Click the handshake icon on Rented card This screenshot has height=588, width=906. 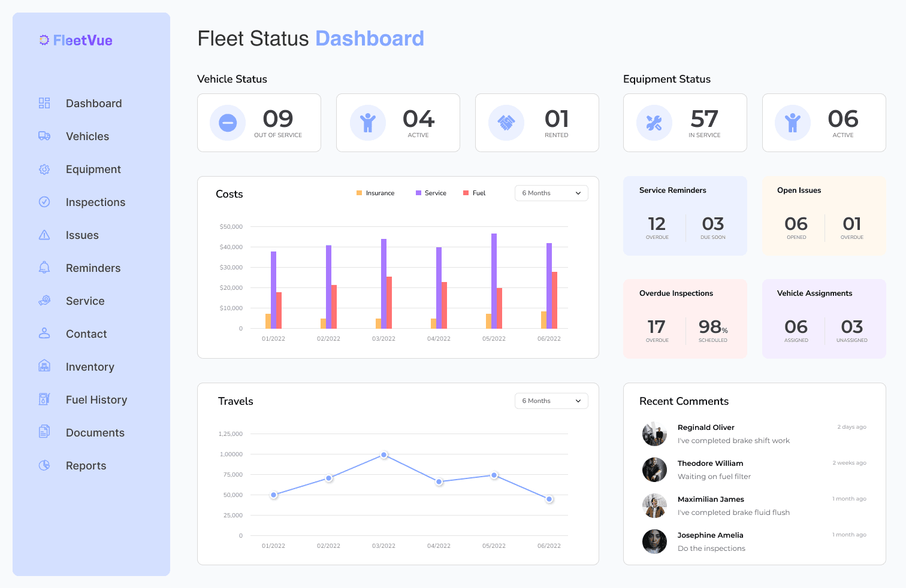tap(506, 122)
